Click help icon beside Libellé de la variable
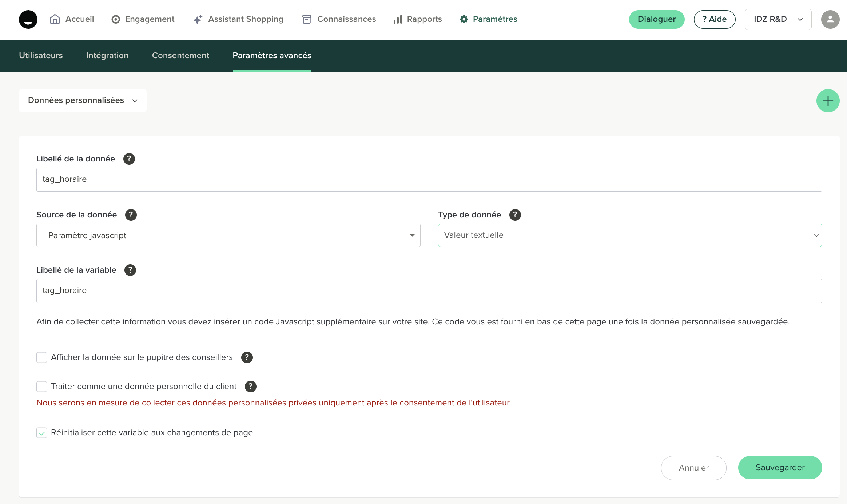 click(130, 270)
